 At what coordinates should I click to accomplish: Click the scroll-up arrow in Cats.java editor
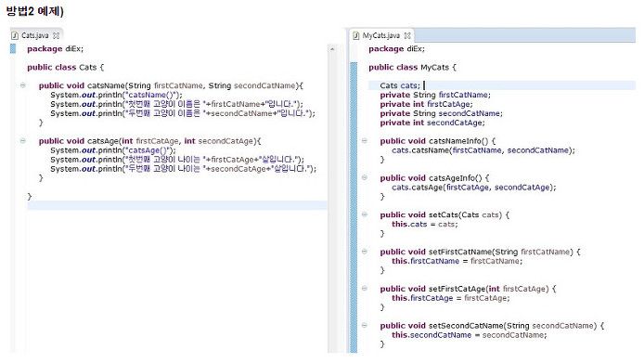click(x=332, y=49)
